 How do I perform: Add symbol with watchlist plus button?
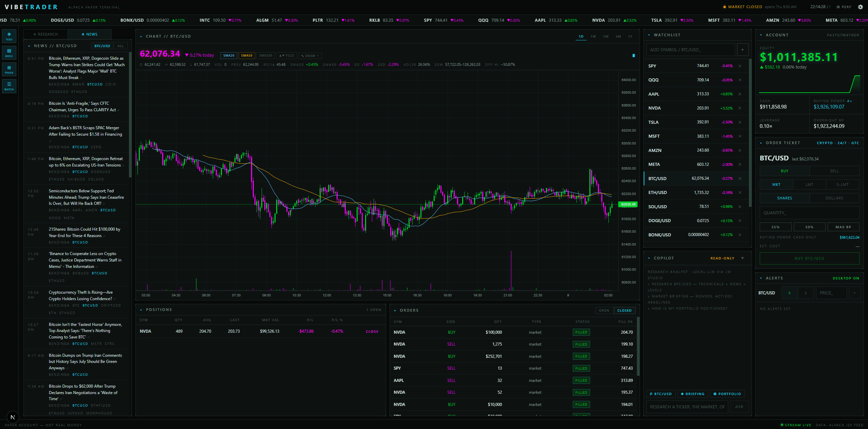pos(742,50)
